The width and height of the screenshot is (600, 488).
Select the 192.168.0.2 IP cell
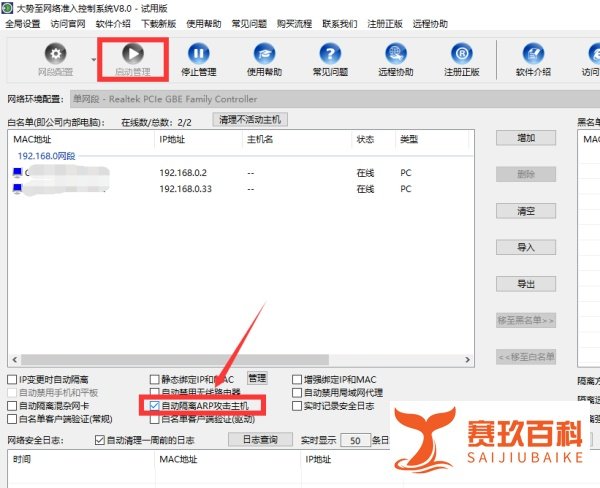pyautogui.click(x=183, y=173)
